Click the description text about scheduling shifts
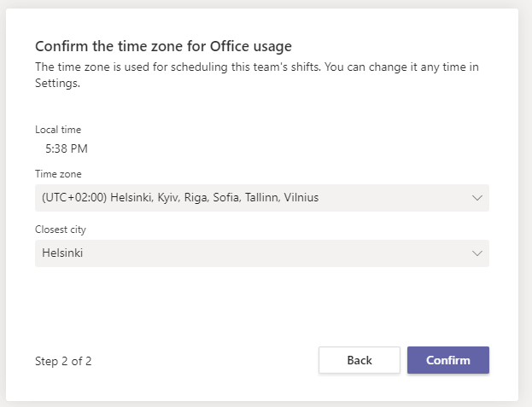 point(256,67)
